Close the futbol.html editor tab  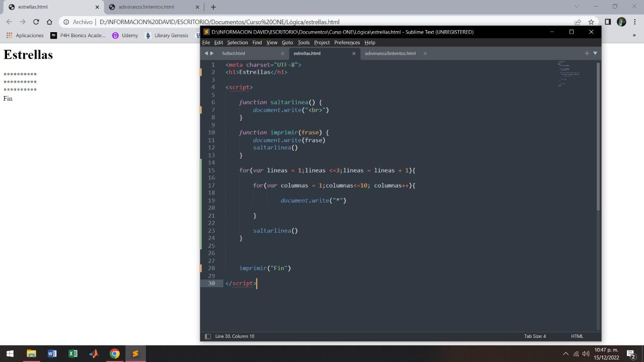tap(282, 53)
